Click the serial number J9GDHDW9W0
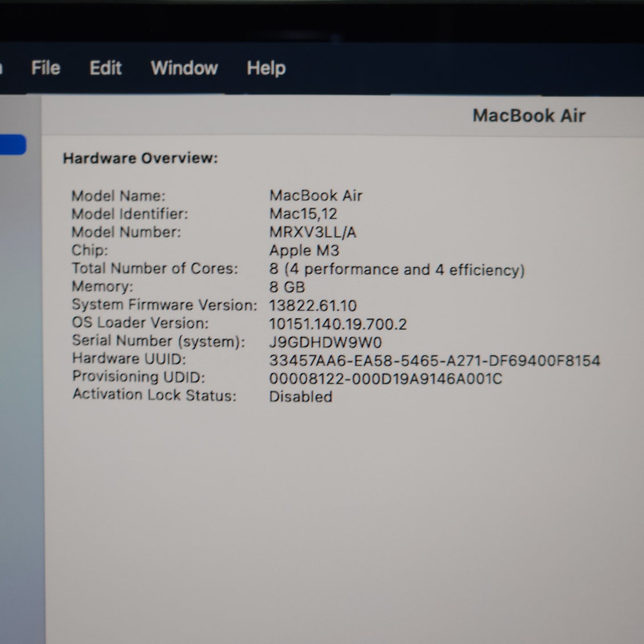Image resolution: width=644 pixels, height=644 pixels. 325,342
